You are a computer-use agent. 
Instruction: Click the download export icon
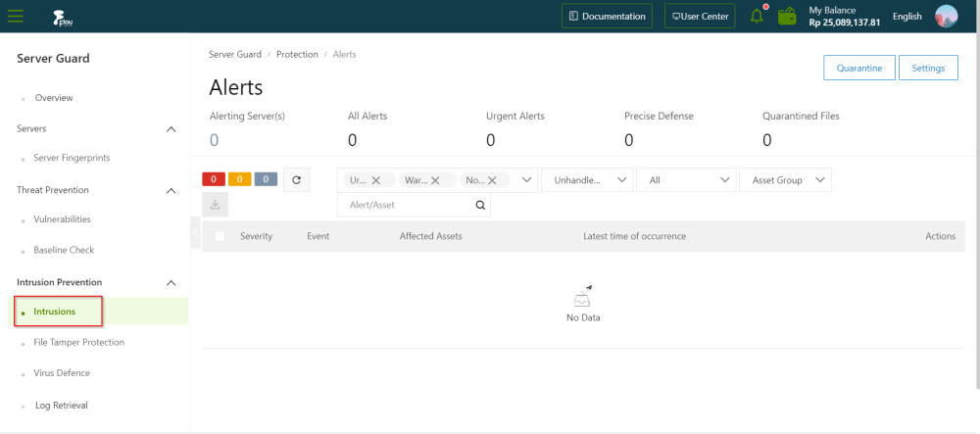click(215, 205)
